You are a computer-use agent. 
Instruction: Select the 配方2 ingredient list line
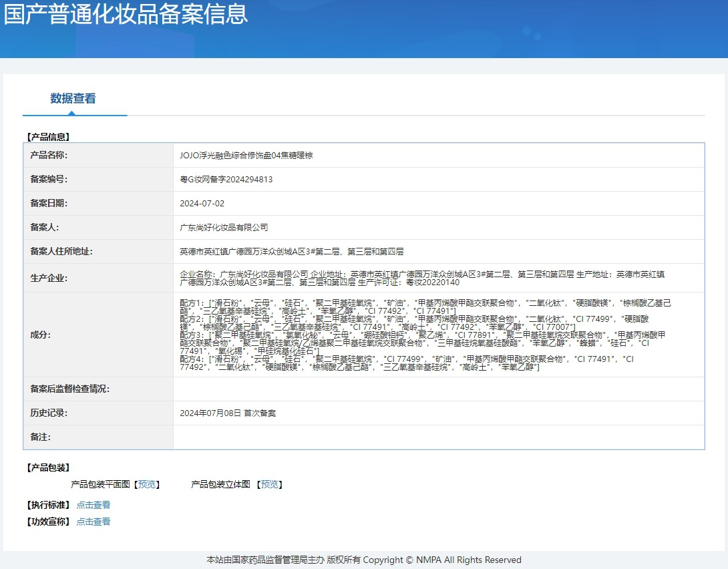[414, 323]
